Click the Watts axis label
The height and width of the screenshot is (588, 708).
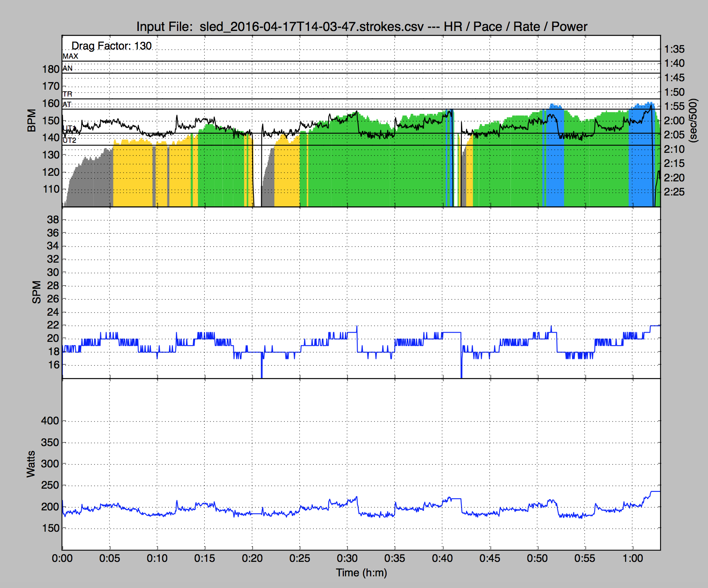pos(31,464)
